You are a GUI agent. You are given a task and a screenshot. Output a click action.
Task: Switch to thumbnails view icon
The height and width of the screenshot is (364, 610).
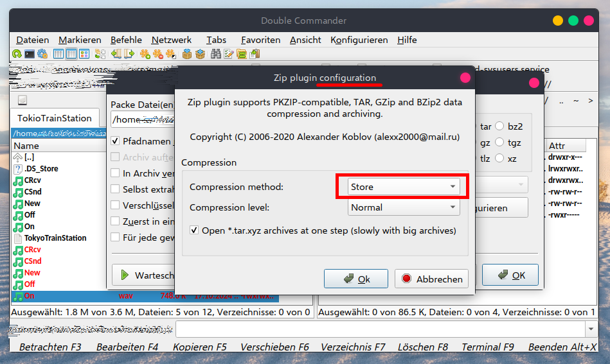(x=83, y=54)
